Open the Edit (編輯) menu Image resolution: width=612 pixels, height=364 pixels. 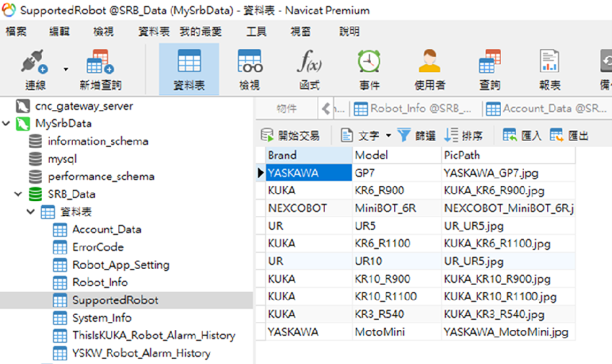[x=59, y=32]
